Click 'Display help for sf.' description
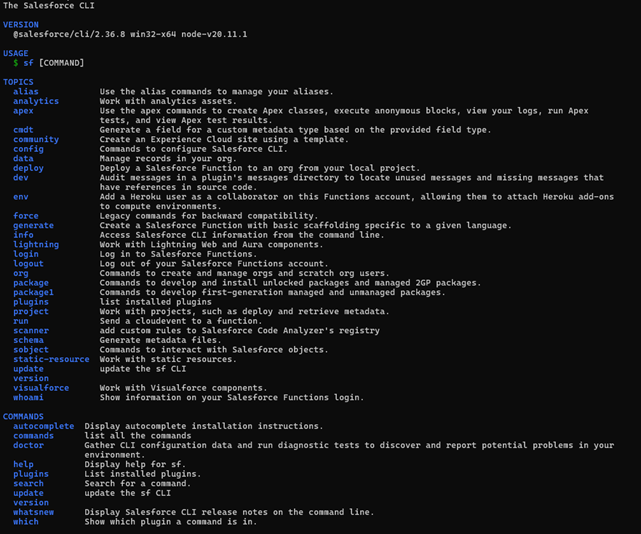Viewport: 641px width, 534px height. click(135, 464)
